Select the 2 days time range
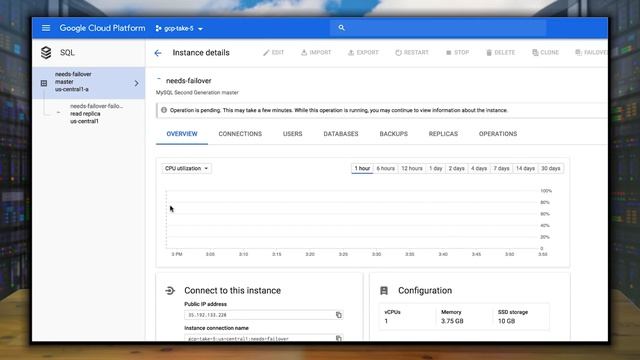This screenshot has height=360, width=640. pos(456,169)
